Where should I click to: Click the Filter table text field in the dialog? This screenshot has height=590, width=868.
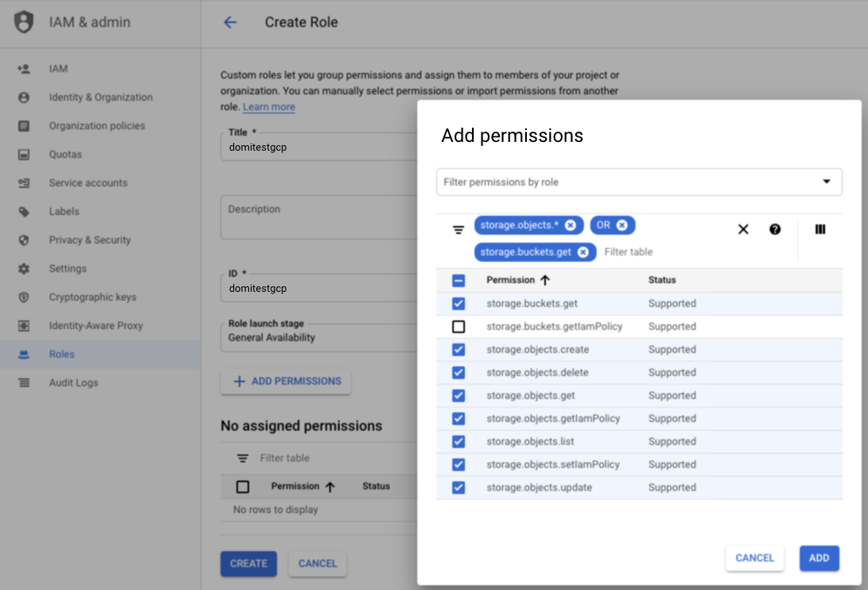tap(659, 252)
